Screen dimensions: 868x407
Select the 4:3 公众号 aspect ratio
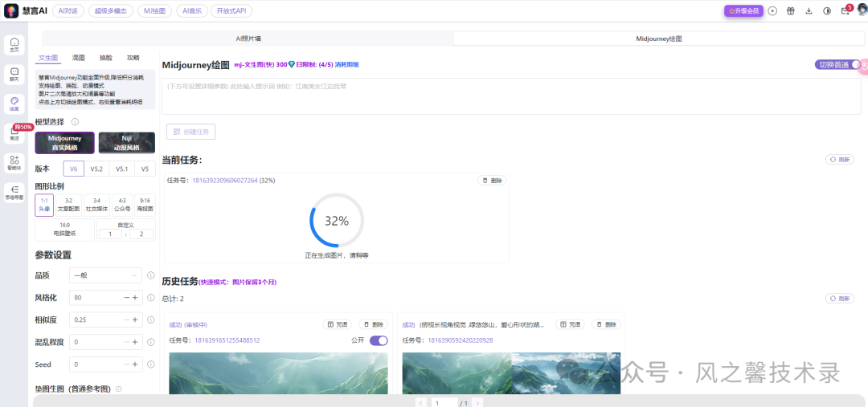pyautogui.click(x=122, y=206)
